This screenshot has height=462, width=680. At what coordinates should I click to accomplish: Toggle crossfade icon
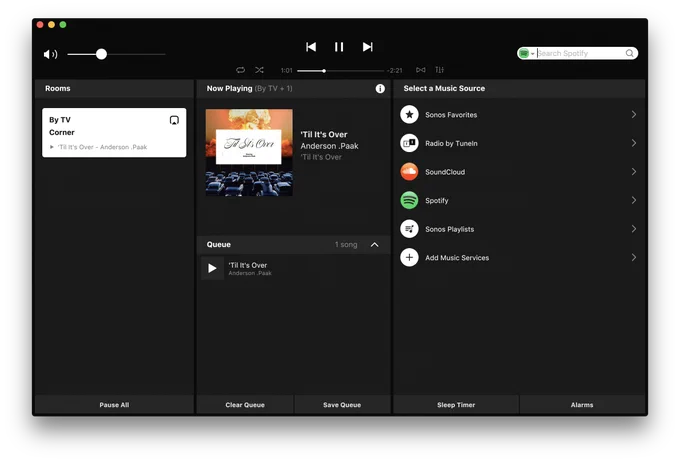pos(421,70)
